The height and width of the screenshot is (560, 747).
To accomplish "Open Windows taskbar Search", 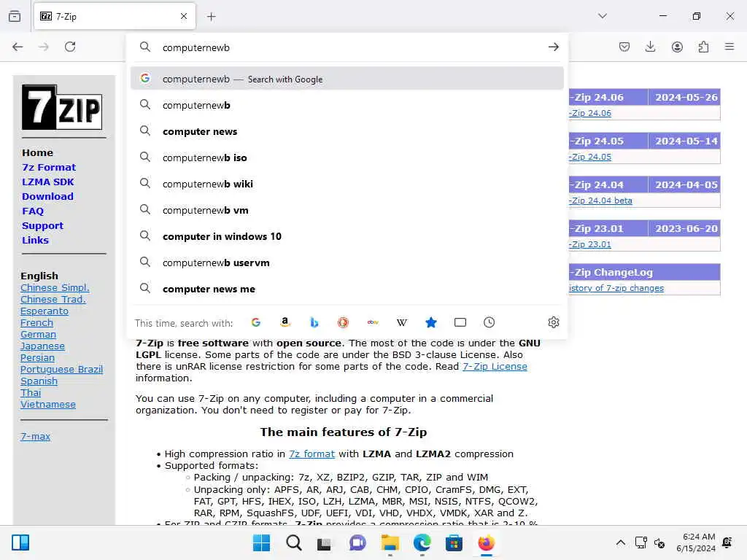I will 293,542.
